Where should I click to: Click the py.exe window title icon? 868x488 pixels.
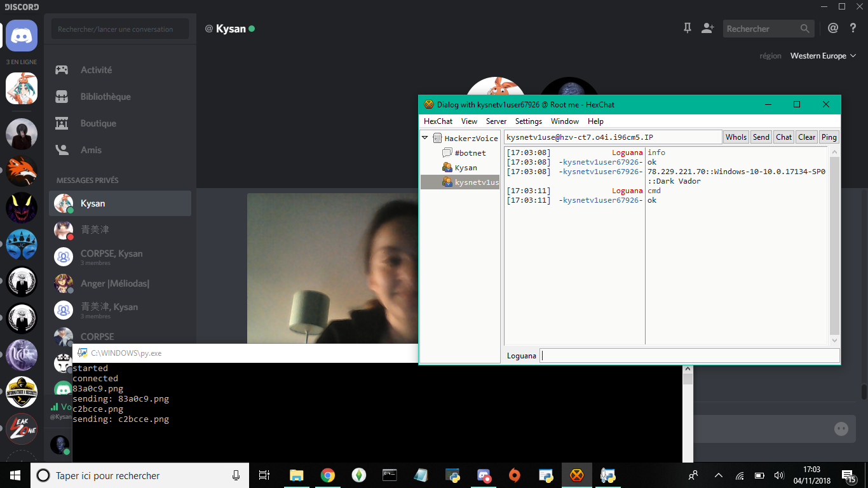(83, 353)
